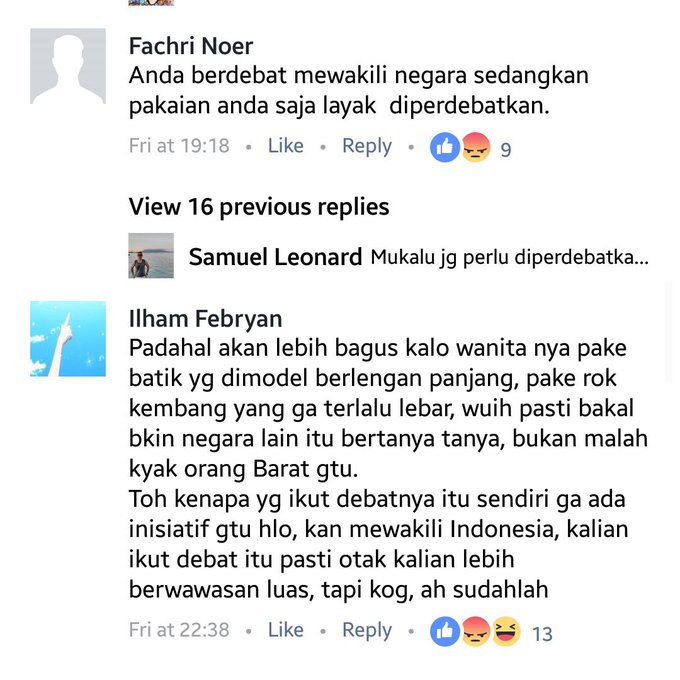Open Ilham Febryan's profile picture
The width and height of the screenshot is (680, 680).
[x=68, y=339]
